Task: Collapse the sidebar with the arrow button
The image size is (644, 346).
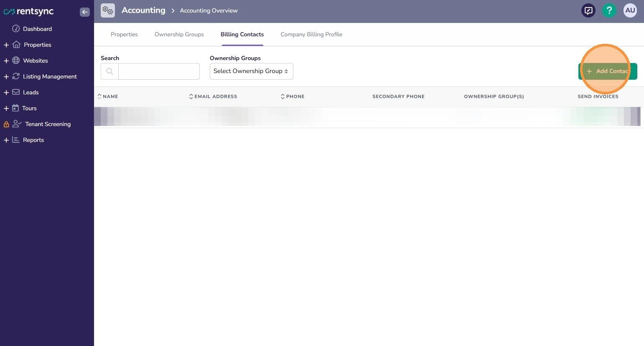Action: pyautogui.click(x=84, y=12)
